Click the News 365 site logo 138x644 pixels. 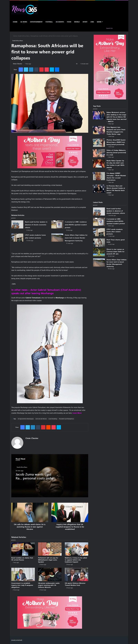(x=24, y=9)
